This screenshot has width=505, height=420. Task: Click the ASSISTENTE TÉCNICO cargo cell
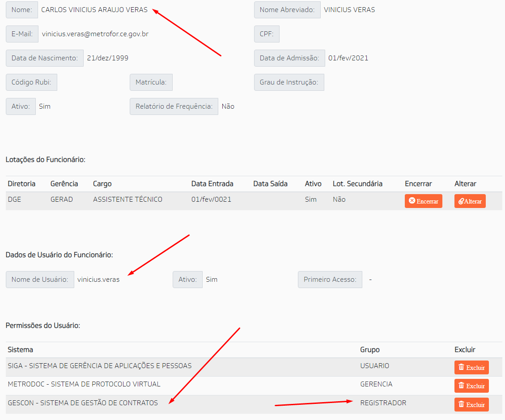click(127, 199)
